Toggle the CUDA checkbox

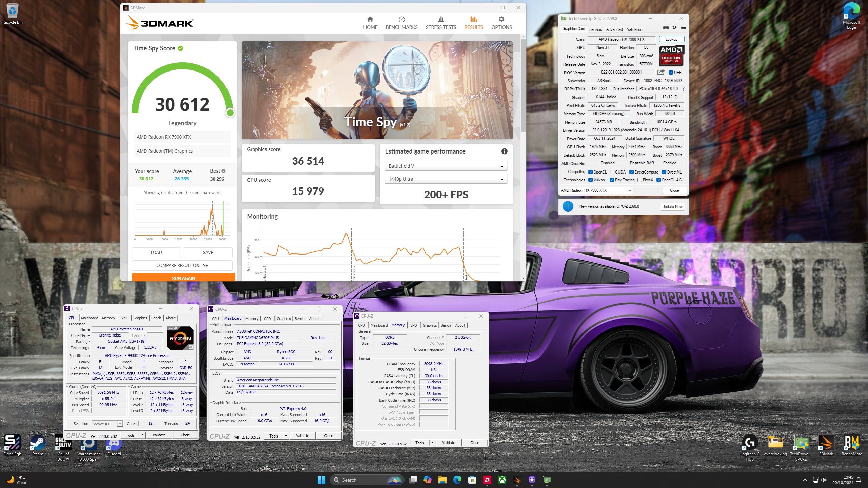click(x=612, y=172)
